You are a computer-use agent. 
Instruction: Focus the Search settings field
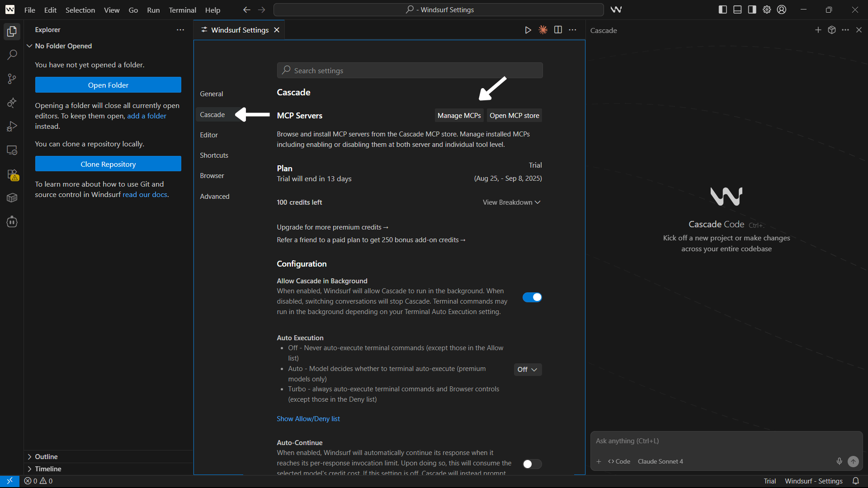(x=410, y=70)
